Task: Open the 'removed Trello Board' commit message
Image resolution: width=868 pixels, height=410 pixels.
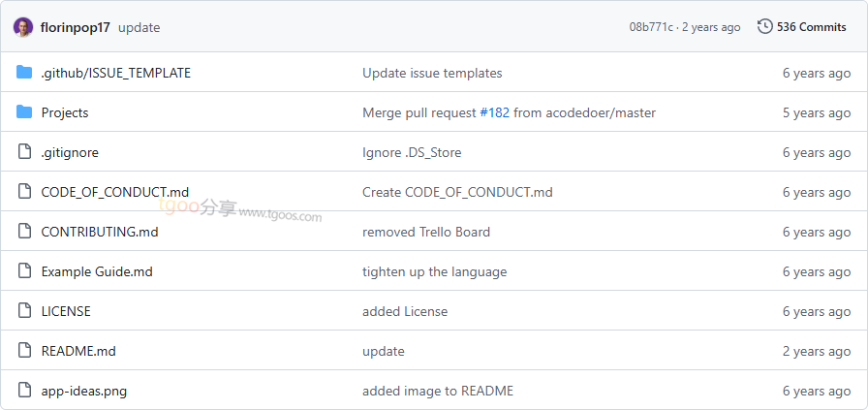Action: pos(426,232)
